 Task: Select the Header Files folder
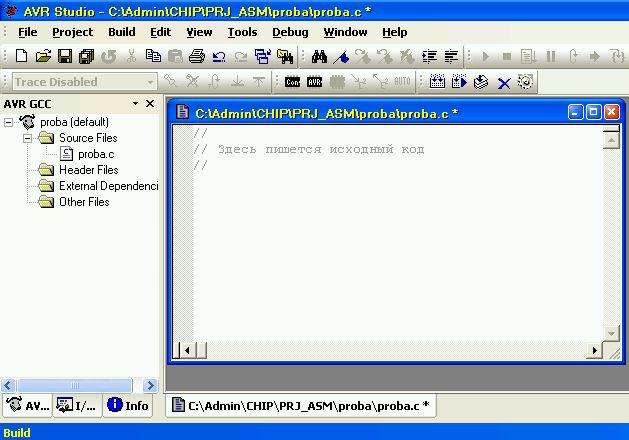coord(89,170)
